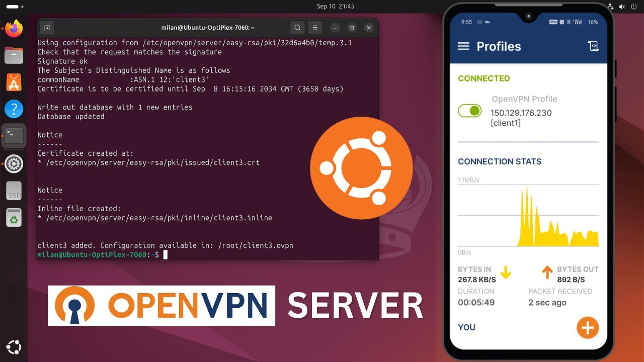Click the line 'Signature ok'

pyautogui.click(x=62, y=61)
